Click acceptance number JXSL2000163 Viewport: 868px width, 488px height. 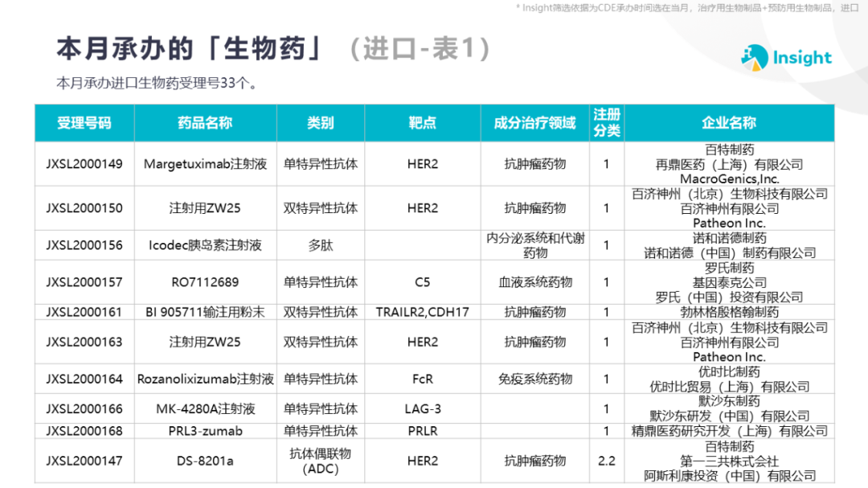pyautogui.click(x=84, y=342)
